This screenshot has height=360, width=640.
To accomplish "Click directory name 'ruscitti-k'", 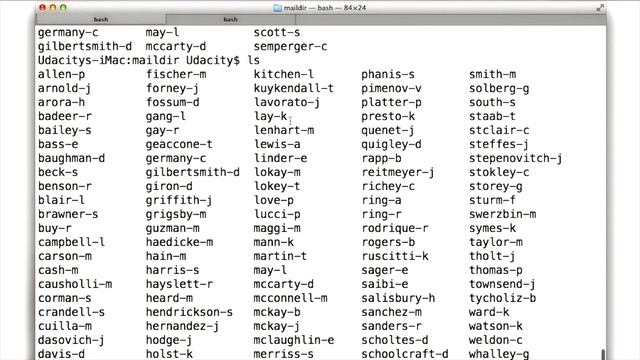I will 395,256.
